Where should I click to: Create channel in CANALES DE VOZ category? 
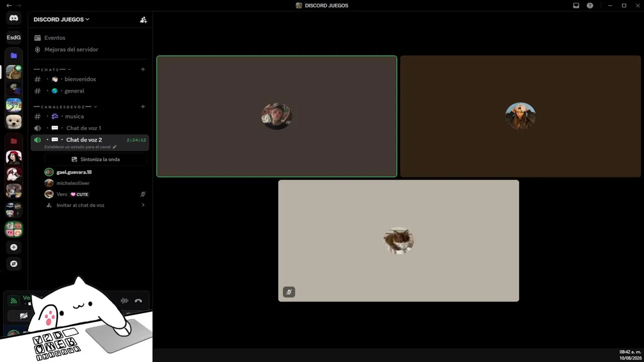[x=143, y=107]
